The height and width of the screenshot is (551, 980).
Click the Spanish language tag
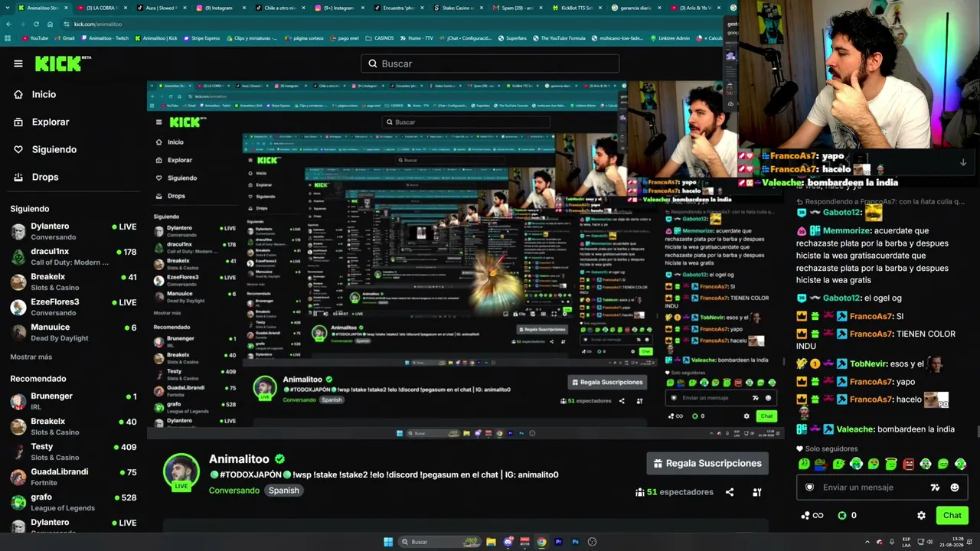click(x=283, y=491)
